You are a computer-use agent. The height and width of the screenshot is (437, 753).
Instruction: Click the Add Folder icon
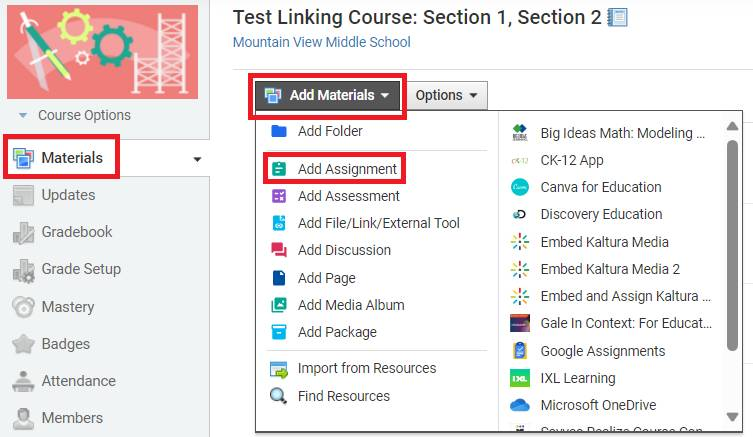click(279, 131)
